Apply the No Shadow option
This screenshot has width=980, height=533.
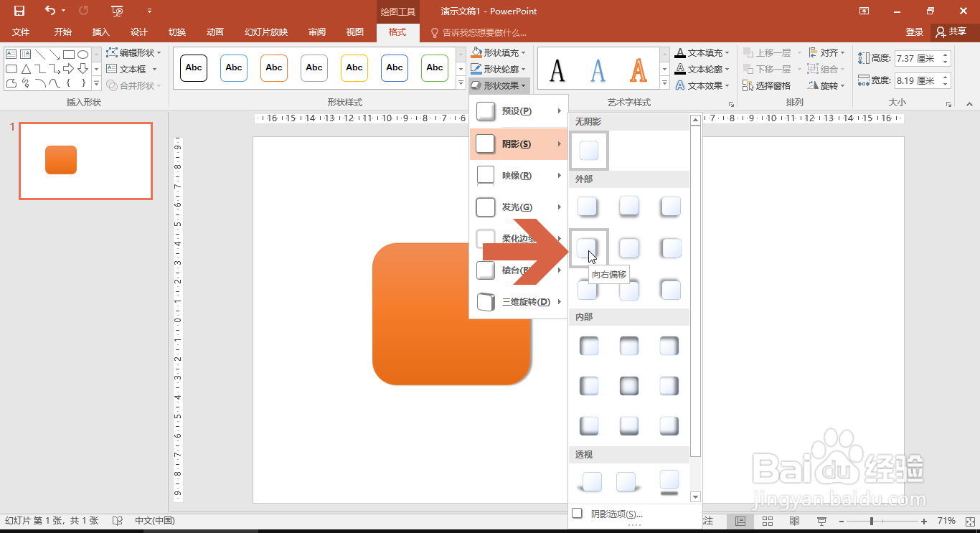click(x=589, y=151)
